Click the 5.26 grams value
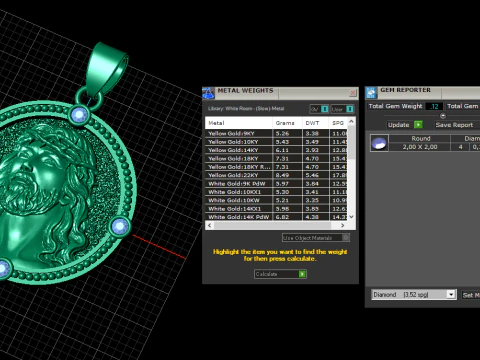This screenshot has height=360, width=480. [282, 133]
